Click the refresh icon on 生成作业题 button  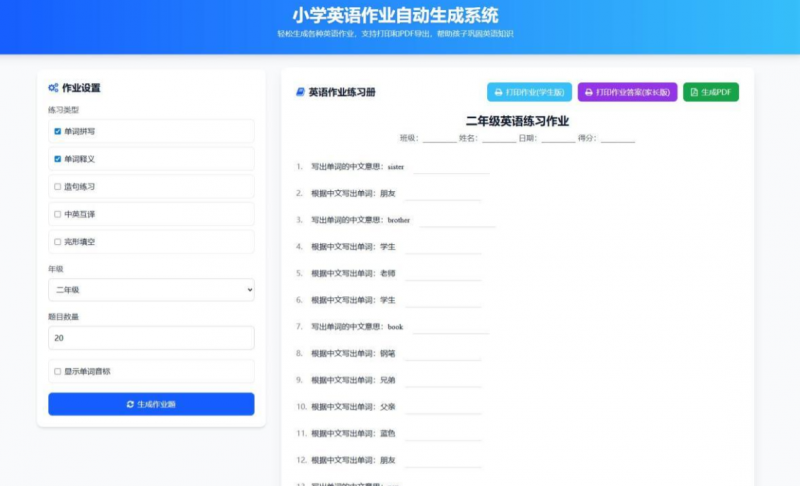pos(130,404)
